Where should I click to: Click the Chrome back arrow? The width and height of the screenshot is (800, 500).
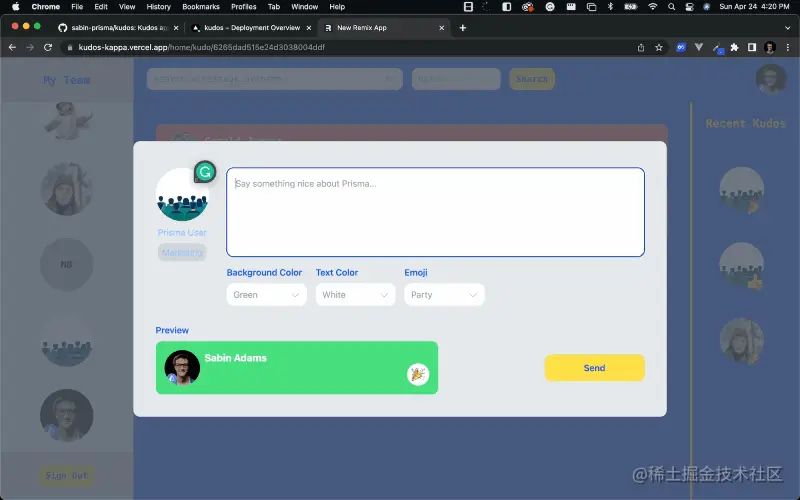point(12,47)
